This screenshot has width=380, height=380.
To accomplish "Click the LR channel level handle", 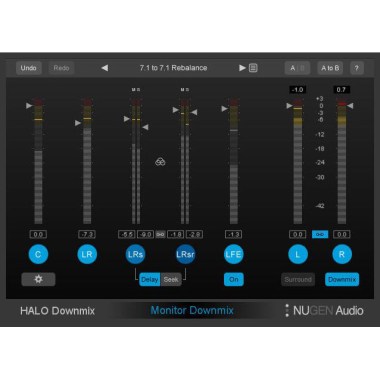I will click(78, 123).
